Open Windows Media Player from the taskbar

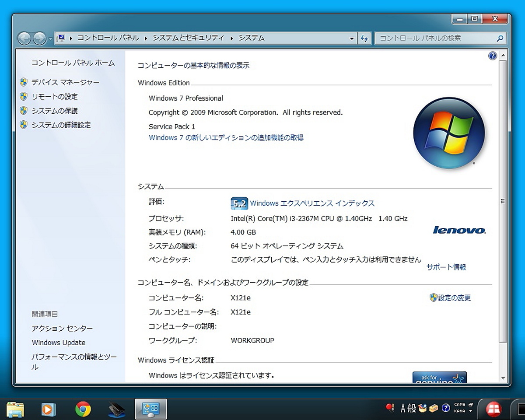49,409
